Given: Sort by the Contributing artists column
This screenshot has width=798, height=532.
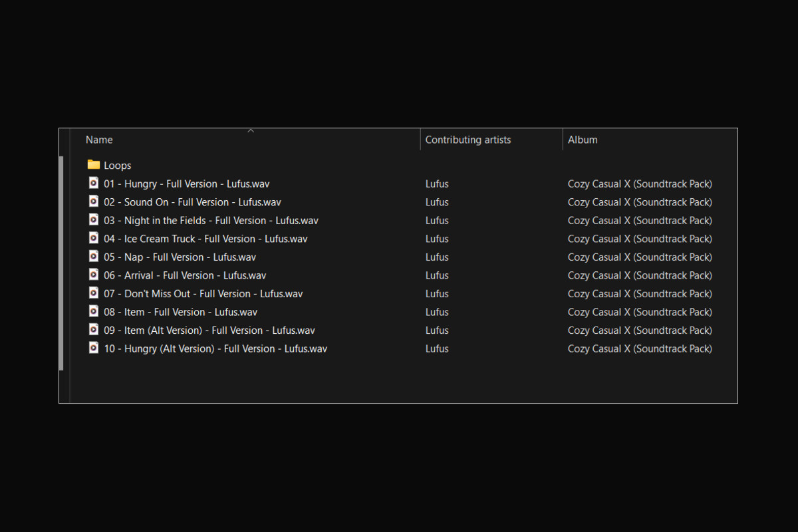Looking at the screenshot, I should (468, 140).
